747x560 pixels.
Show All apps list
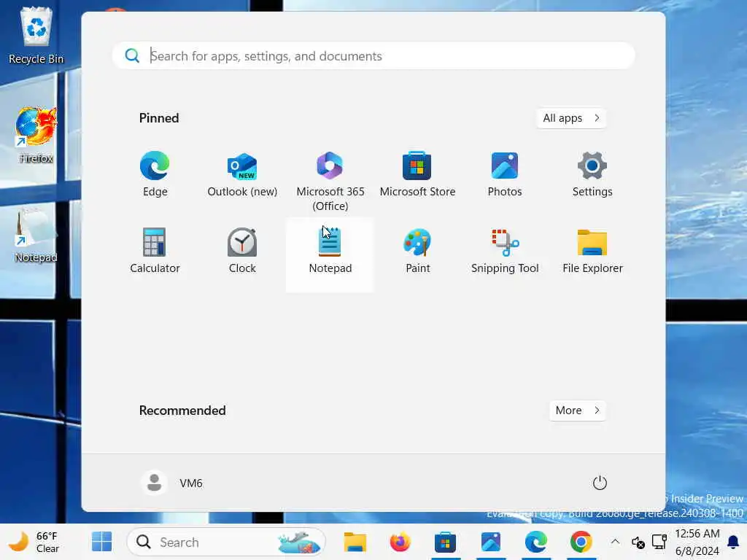[571, 118]
